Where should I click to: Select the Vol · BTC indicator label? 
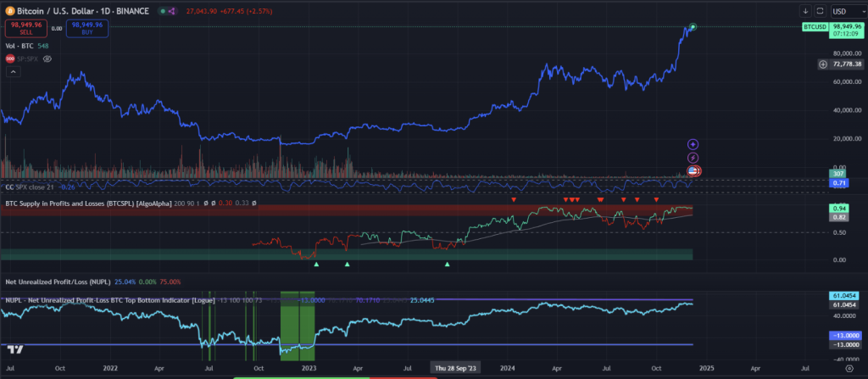click(21, 46)
